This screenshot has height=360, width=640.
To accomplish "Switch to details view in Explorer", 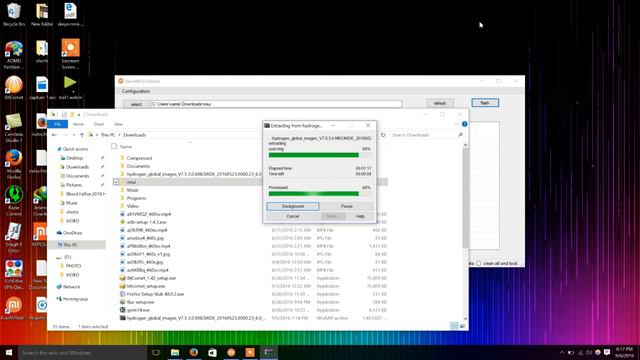I will pos(454,326).
